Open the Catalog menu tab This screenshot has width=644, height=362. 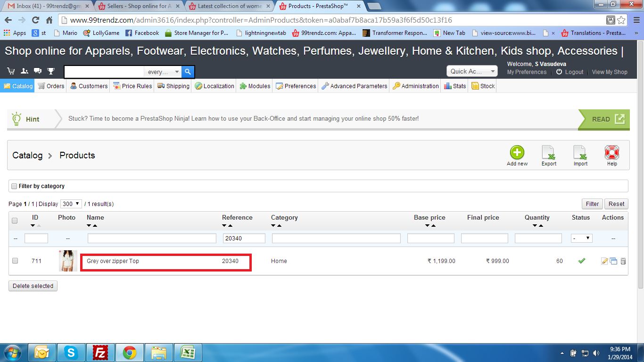[x=18, y=86]
